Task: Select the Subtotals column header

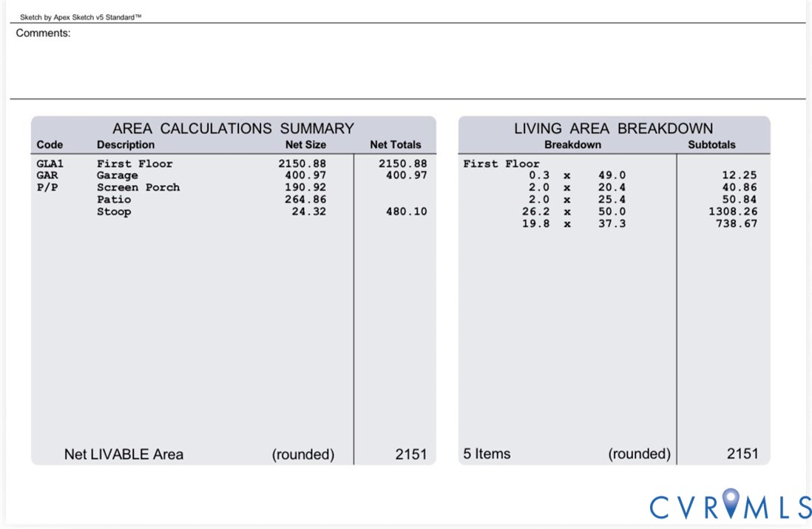Action: pos(711,145)
